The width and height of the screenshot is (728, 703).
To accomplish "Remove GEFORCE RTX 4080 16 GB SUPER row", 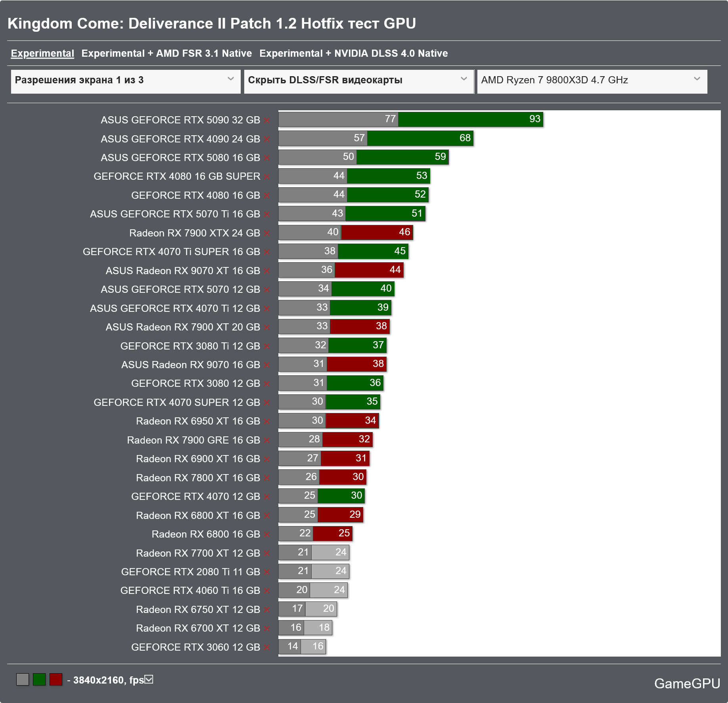I will pos(267,177).
